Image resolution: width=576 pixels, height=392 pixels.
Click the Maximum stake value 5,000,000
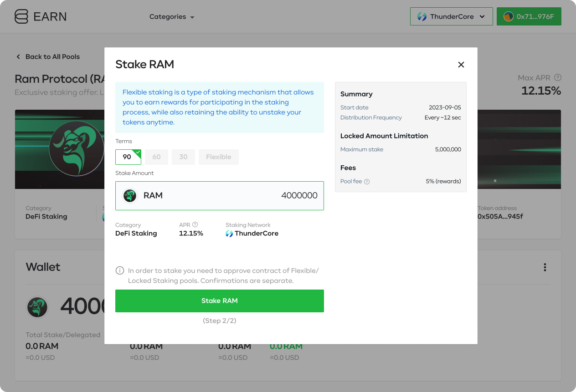448,149
